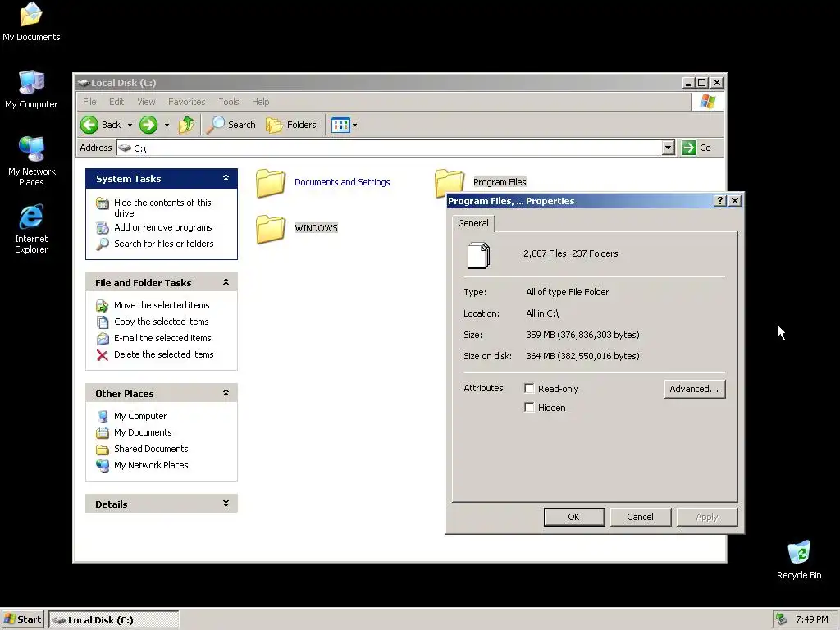
Task: Click Delete the selected items
Action: [x=163, y=354]
